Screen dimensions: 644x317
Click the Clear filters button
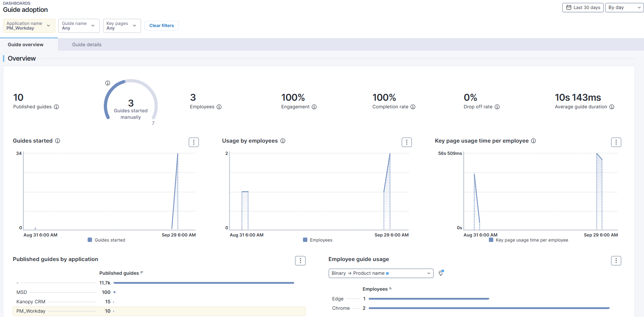[x=162, y=26]
